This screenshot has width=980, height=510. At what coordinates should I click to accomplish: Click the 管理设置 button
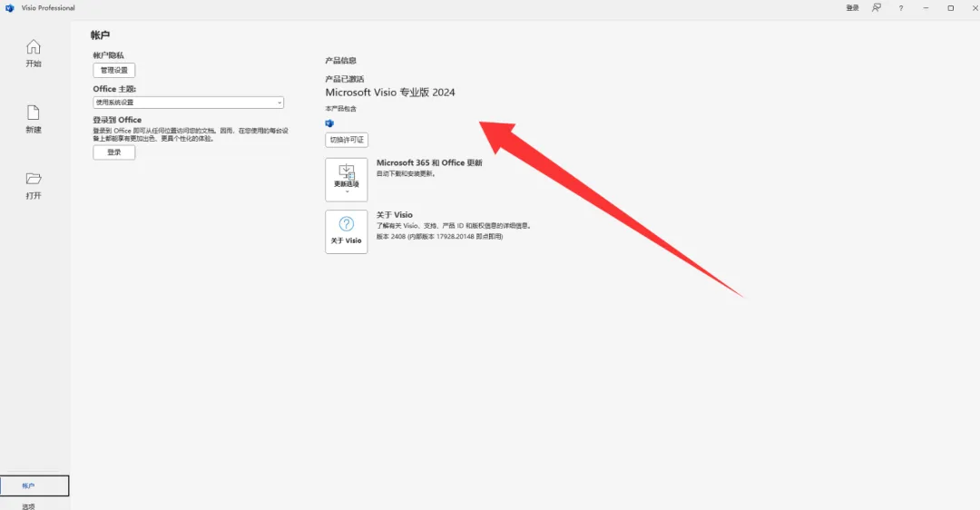click(x=114, y=71)
